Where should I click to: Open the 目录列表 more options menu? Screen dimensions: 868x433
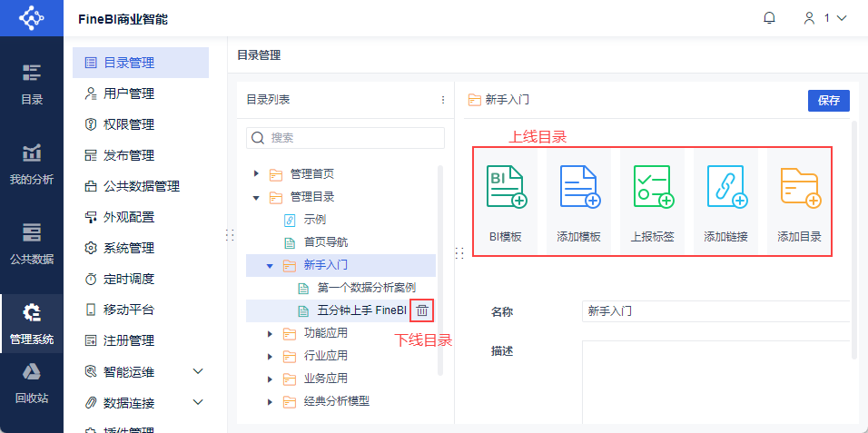point(443,100)
